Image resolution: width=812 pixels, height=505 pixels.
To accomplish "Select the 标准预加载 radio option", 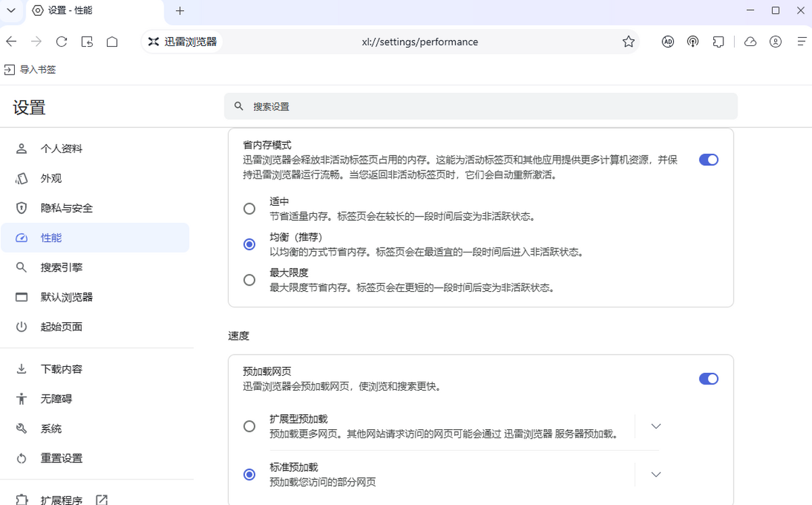I will [249, 475].
